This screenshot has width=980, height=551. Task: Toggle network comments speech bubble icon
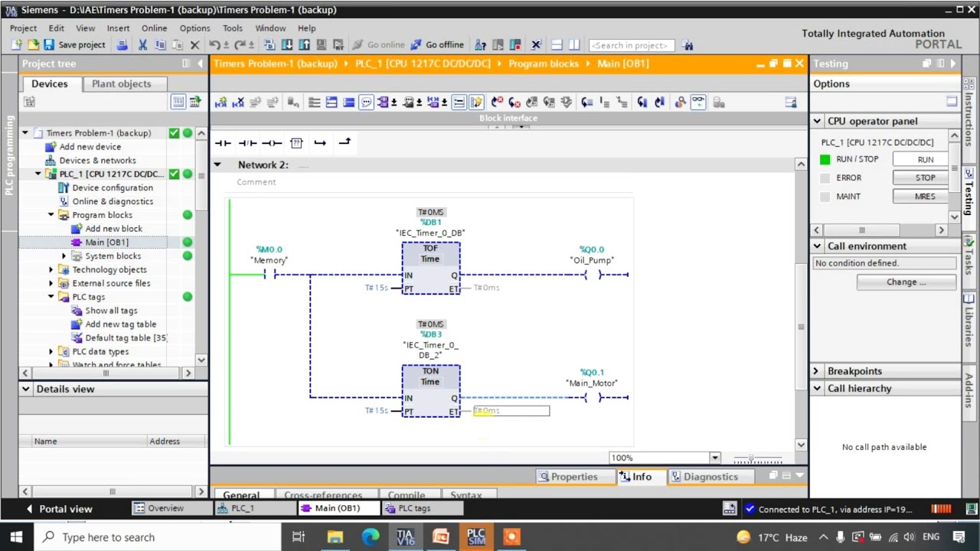click(x=366, y=102)
